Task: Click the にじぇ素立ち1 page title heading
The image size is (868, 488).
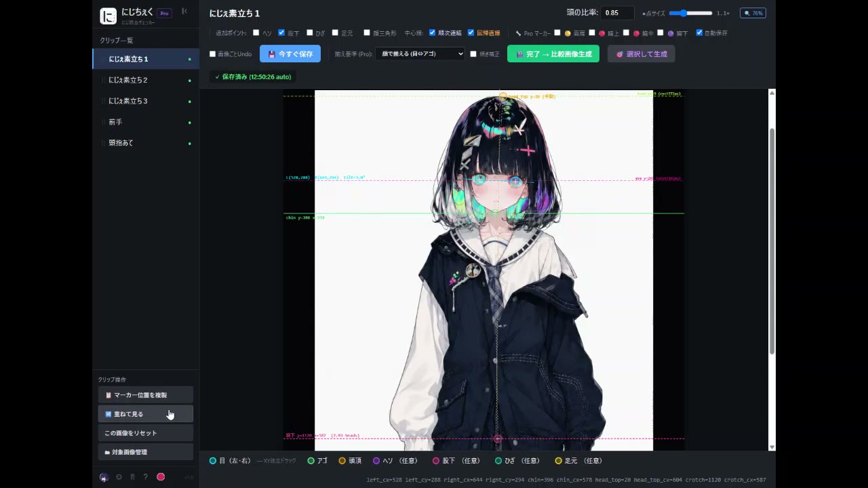Action: click(235, 13)
